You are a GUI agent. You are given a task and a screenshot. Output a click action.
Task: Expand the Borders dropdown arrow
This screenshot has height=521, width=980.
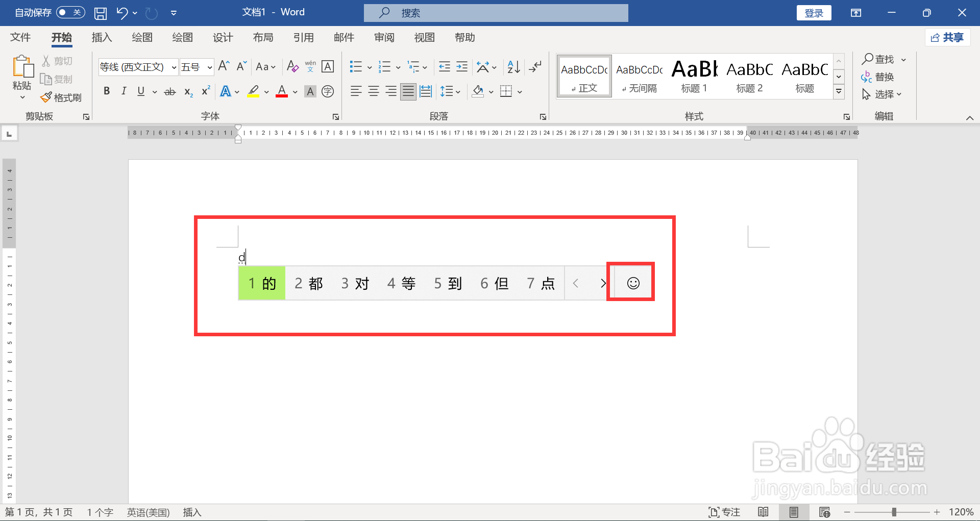tap(520, 92)
